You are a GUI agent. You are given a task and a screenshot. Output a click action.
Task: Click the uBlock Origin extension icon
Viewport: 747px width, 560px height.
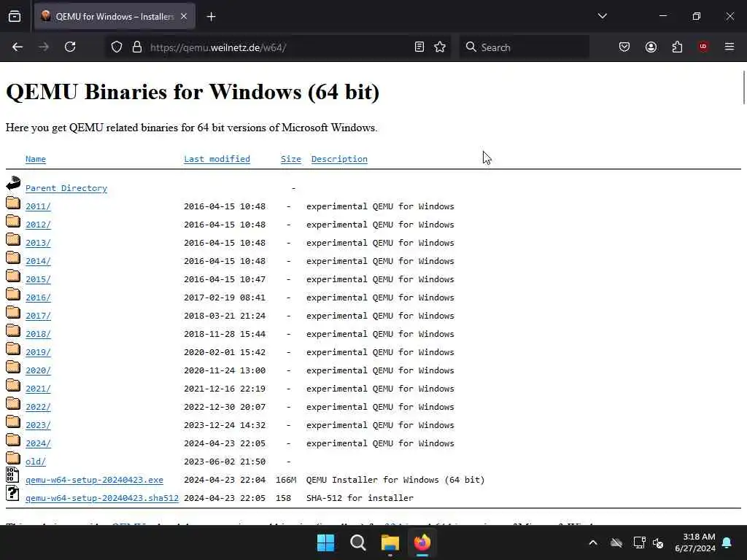[703, 47]
